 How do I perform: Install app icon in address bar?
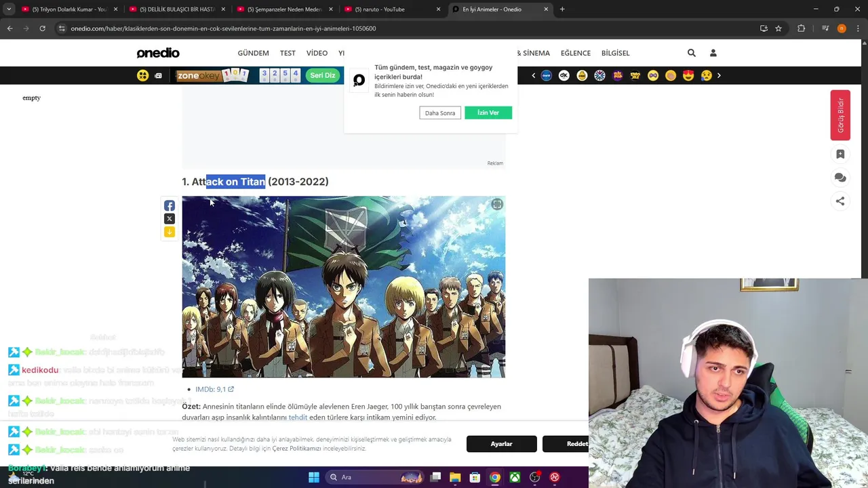coord(764,28)
